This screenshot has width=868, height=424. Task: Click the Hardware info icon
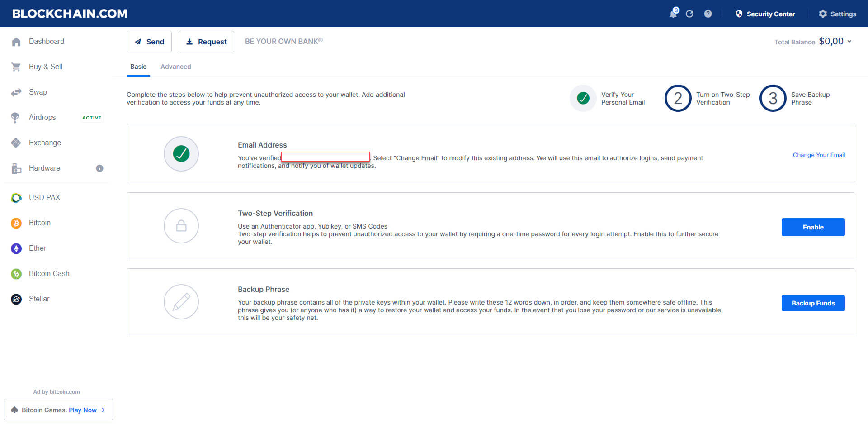tap(99, 168)
